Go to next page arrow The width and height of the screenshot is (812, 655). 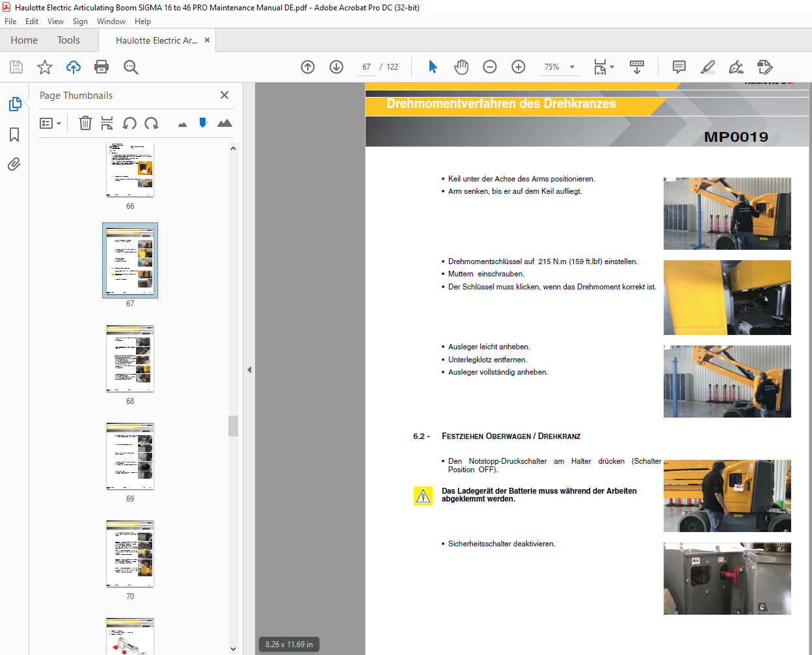coord(336,67)
